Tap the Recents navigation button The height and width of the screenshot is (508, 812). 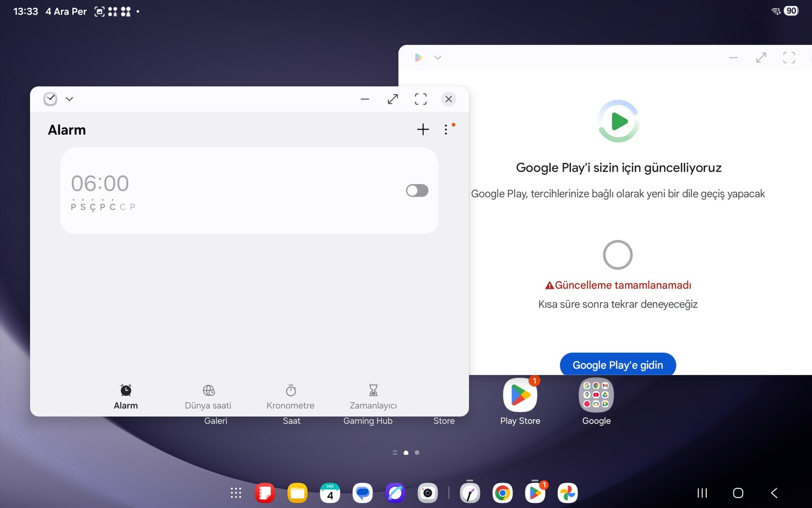coord(702,493)
